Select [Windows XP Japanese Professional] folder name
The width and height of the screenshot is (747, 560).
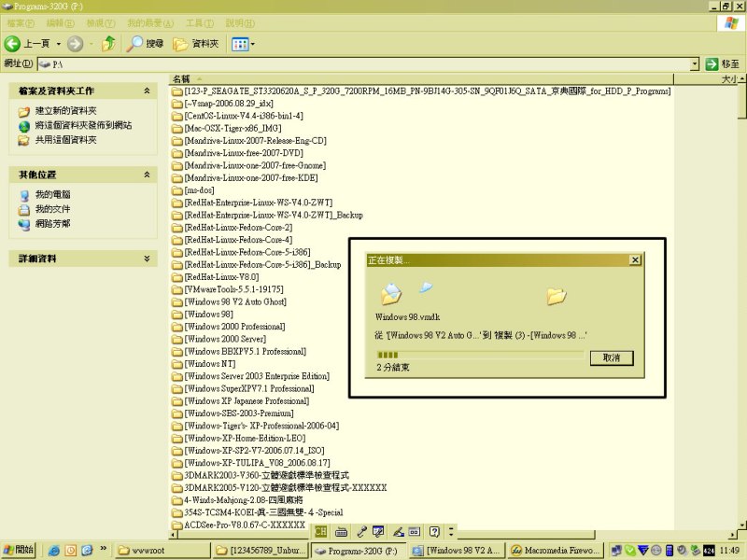click(x=247, y=400)
